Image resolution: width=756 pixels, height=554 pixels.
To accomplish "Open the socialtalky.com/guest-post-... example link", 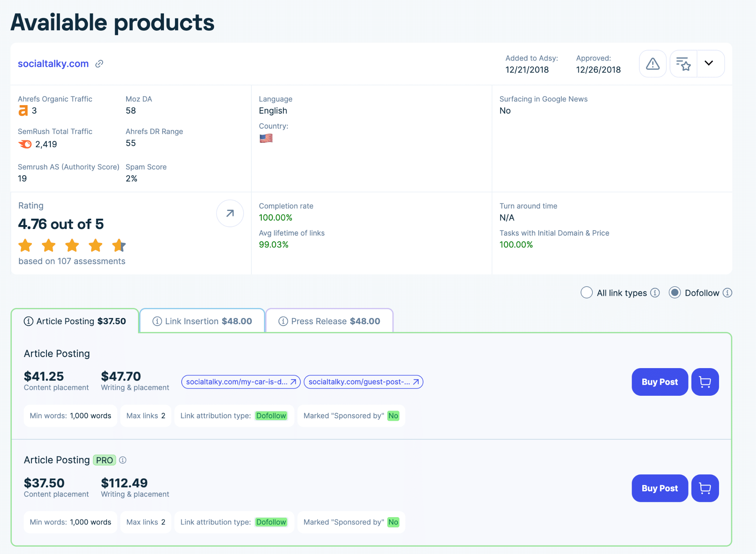I will [x=363, y=382].
